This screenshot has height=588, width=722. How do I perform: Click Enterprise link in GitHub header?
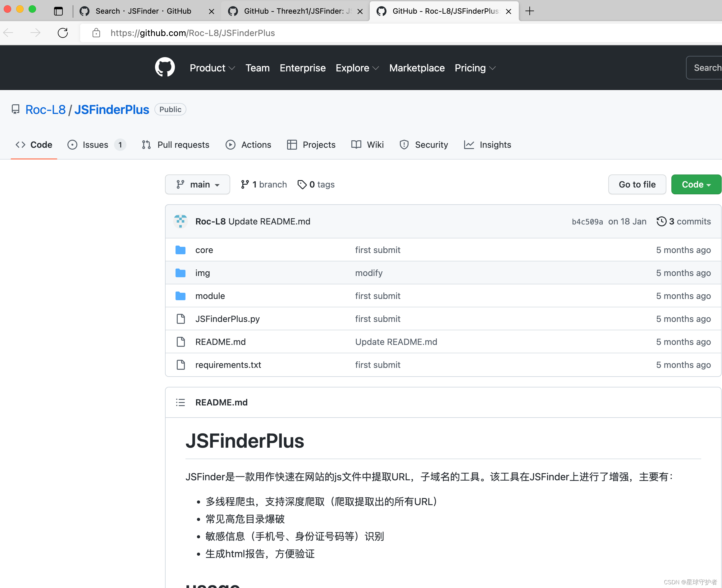(x=303, y=68)
